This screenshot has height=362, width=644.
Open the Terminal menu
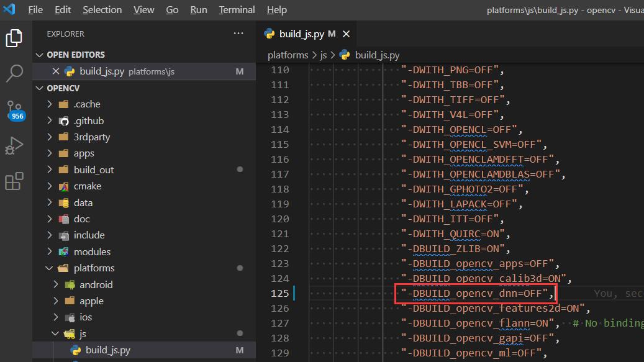pos(237,9)
